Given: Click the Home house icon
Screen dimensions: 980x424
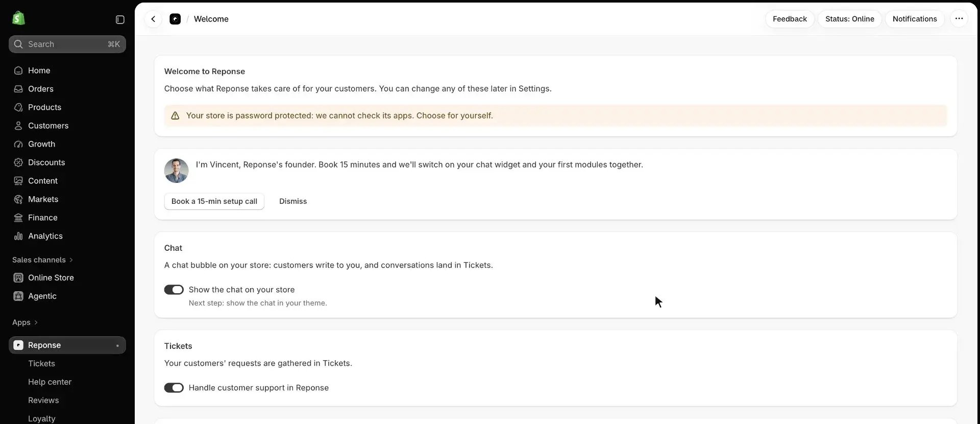Looking at the screenshot, I should (x=18, y=70).
